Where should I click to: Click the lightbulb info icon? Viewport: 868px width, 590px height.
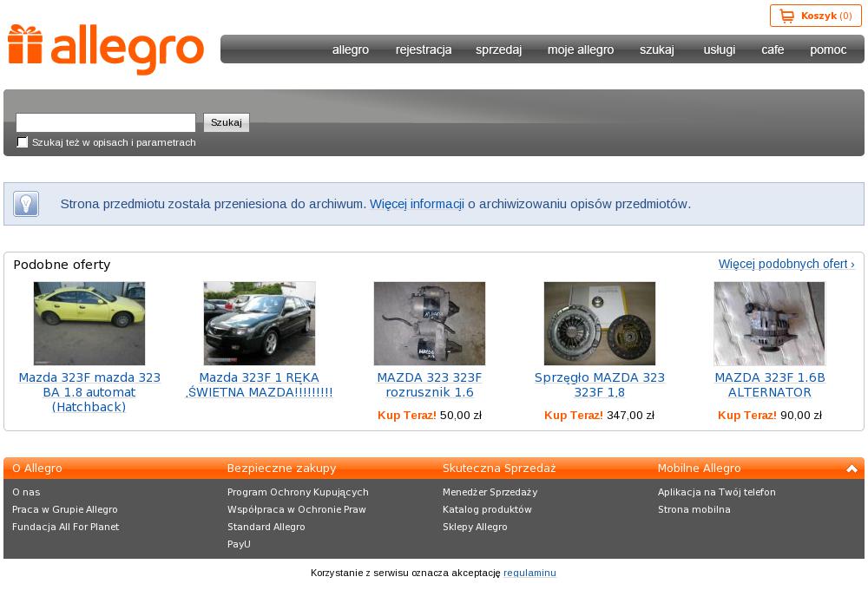point(26,204)
